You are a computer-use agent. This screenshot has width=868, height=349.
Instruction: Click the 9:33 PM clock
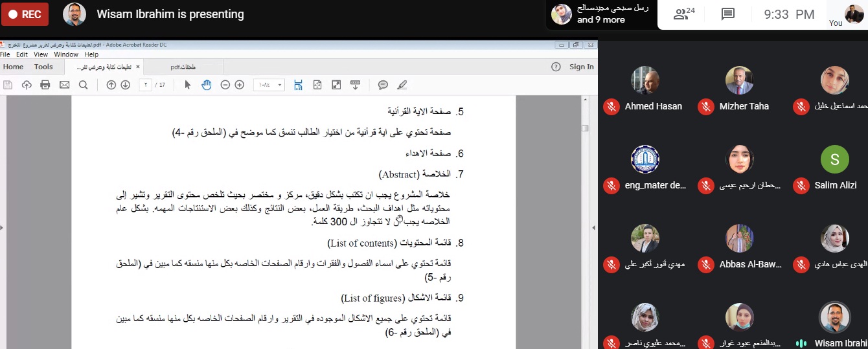click(788, 14)
